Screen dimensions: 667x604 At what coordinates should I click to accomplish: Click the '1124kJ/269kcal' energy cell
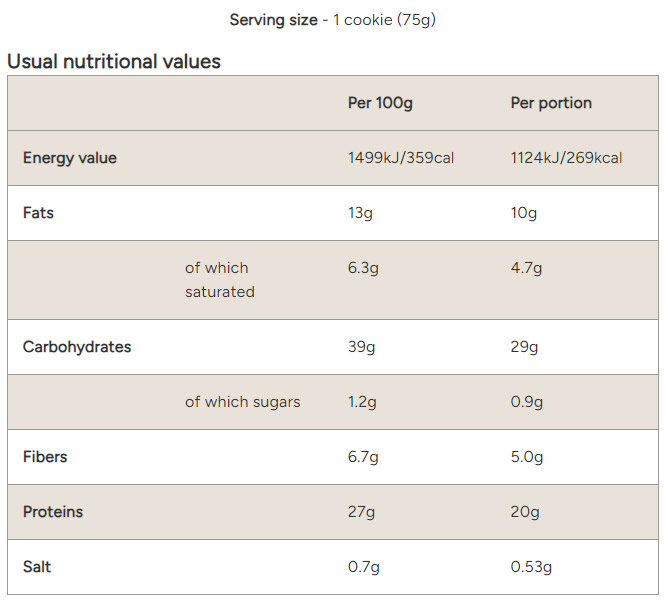pyautogui.click(x=566, y=158)
